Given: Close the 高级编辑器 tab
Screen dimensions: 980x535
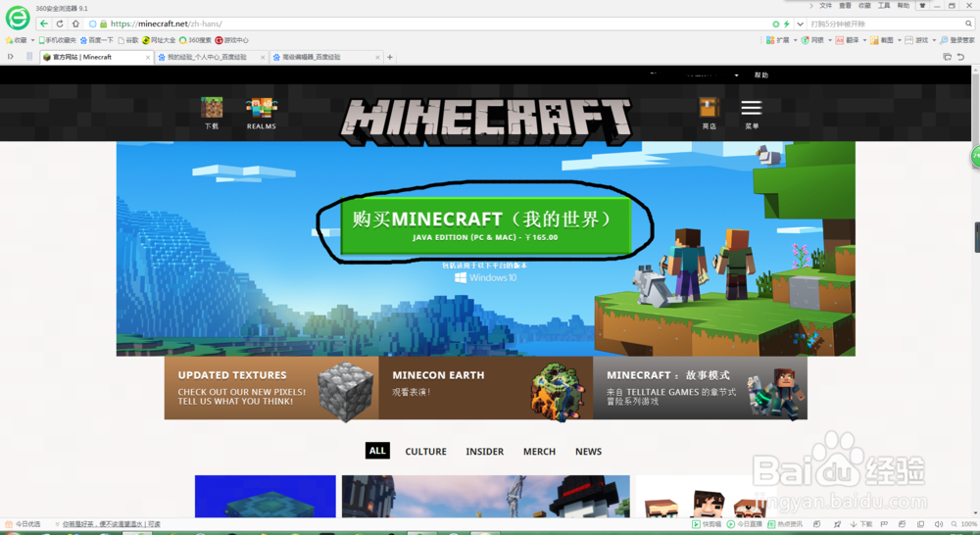Looking at the screenshot, I should tap(377, 57).
